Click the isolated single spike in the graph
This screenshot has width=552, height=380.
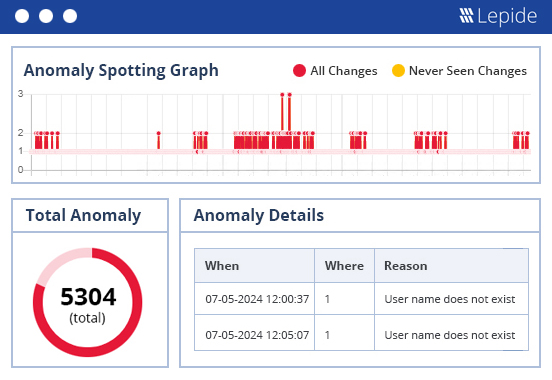tap(158, 141)
